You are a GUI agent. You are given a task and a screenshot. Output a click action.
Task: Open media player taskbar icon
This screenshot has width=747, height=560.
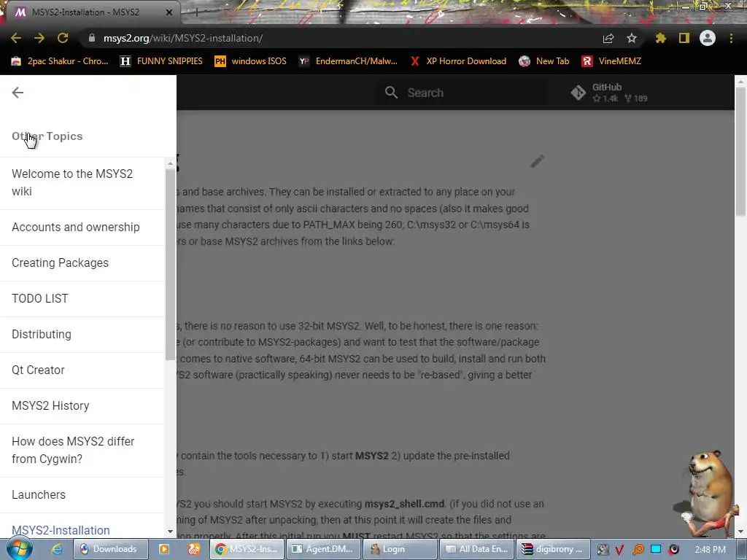tap(164, 549)
